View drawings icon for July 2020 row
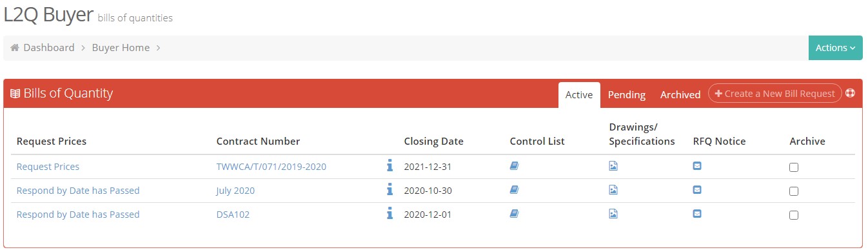Screen dimensions: 868x252 coord(613,189)
